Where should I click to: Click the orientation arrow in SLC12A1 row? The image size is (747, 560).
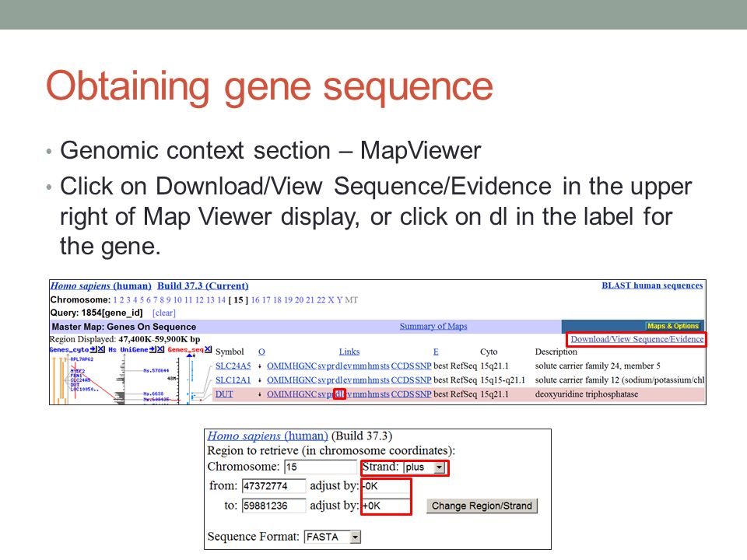(x=260, y=380)
